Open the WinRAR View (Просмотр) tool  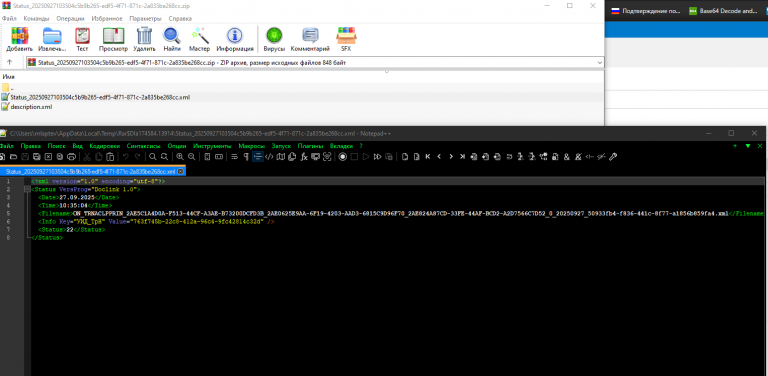pyautogui.click(x=113, y=39)
